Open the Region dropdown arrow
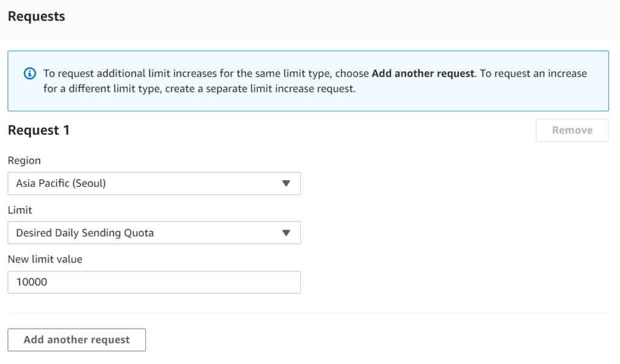 (286, 184)
